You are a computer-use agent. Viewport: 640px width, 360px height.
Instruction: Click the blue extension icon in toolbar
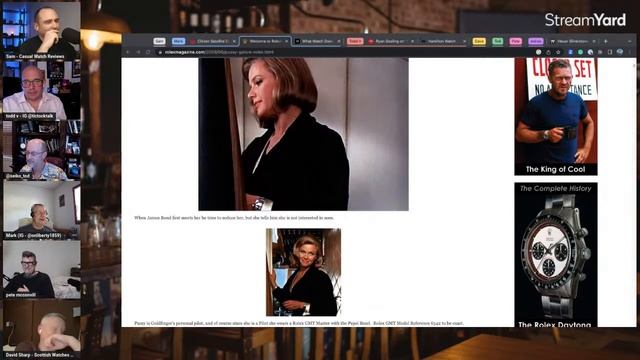tap(570, 52)
